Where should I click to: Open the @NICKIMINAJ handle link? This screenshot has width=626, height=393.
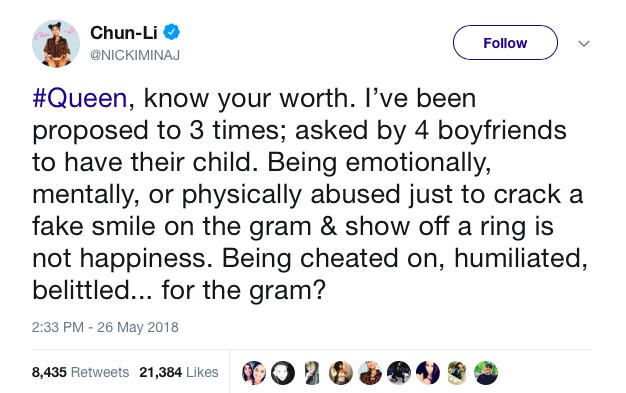(x=135, y=55)
